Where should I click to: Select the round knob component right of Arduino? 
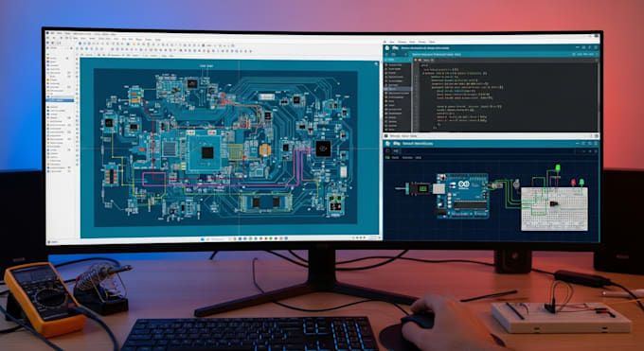pyautogui.click(x=516, y=184)
